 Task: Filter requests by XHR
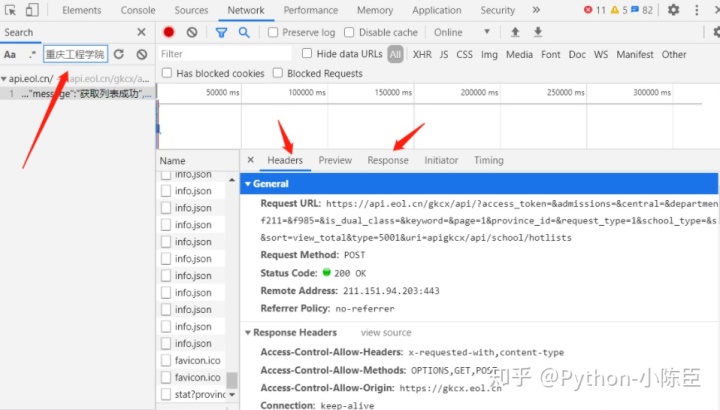click(x=422, y=55)
